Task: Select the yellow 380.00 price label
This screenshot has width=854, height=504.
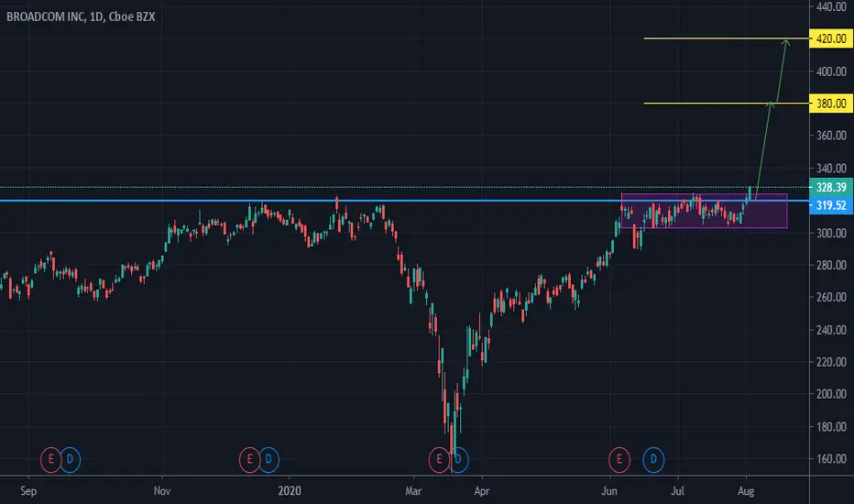Action: coord(831,104)
